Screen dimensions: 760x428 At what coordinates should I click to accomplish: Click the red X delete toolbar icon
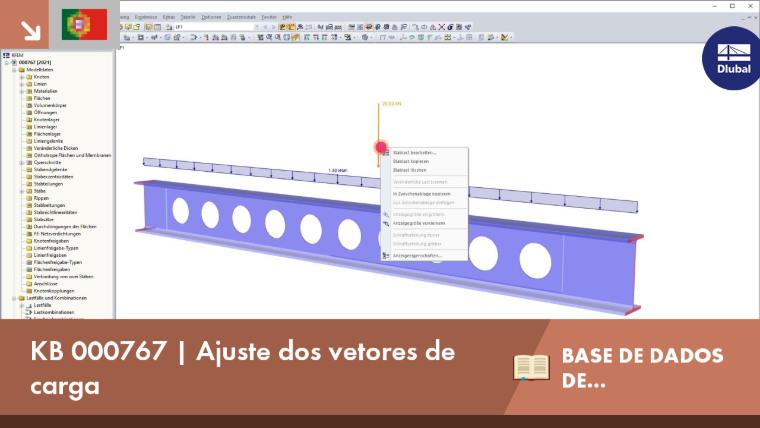pyautogui.click(x=442, y=27)
